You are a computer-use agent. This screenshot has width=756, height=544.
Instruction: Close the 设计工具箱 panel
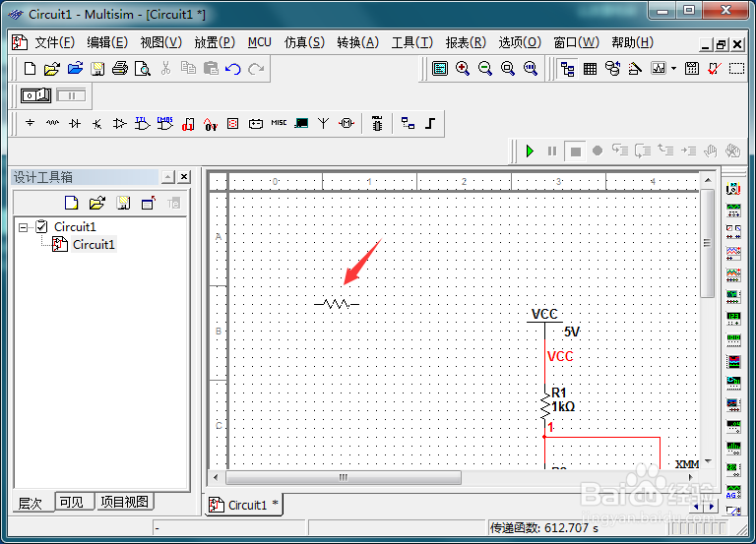click(184, 177)
